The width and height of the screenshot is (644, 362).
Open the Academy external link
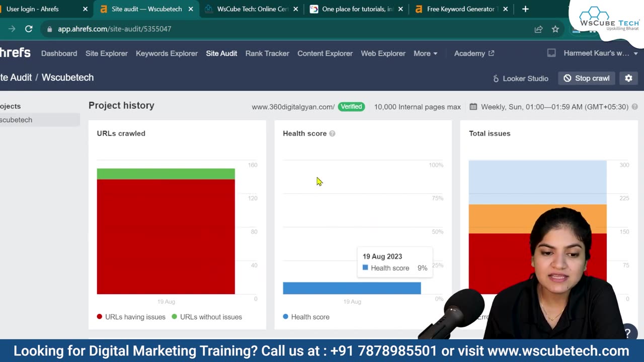(x=474, y=53)
